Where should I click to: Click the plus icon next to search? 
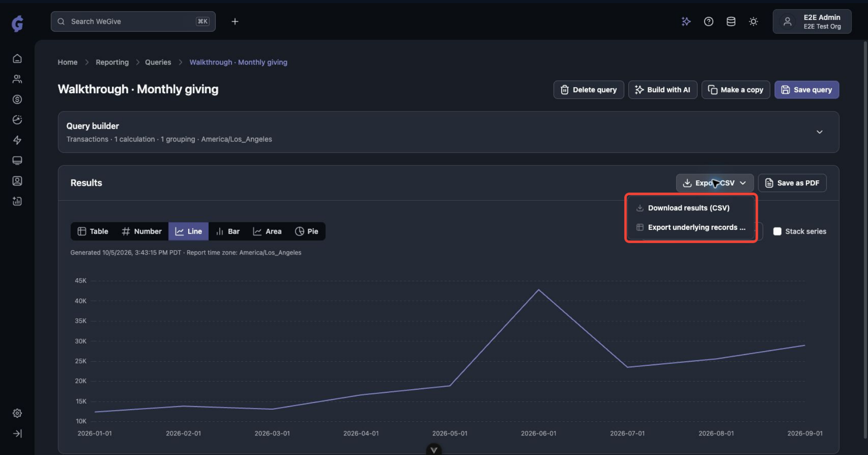(235, 21)
